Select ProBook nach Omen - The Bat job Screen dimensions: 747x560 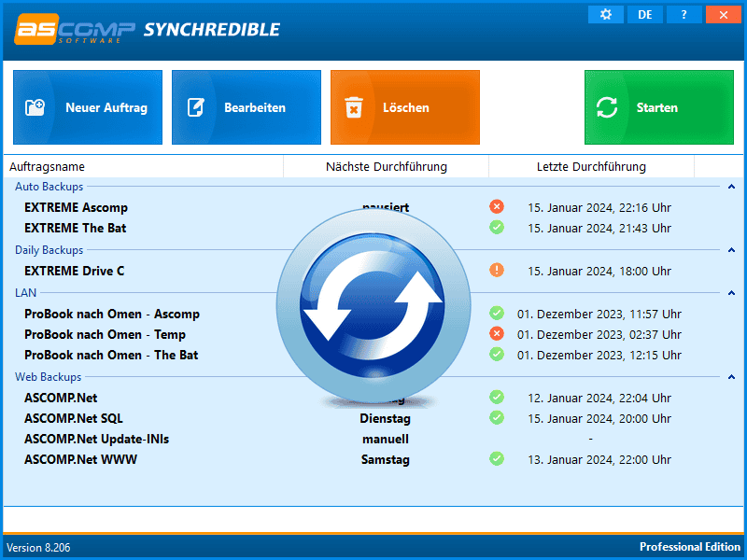(111, 356)
